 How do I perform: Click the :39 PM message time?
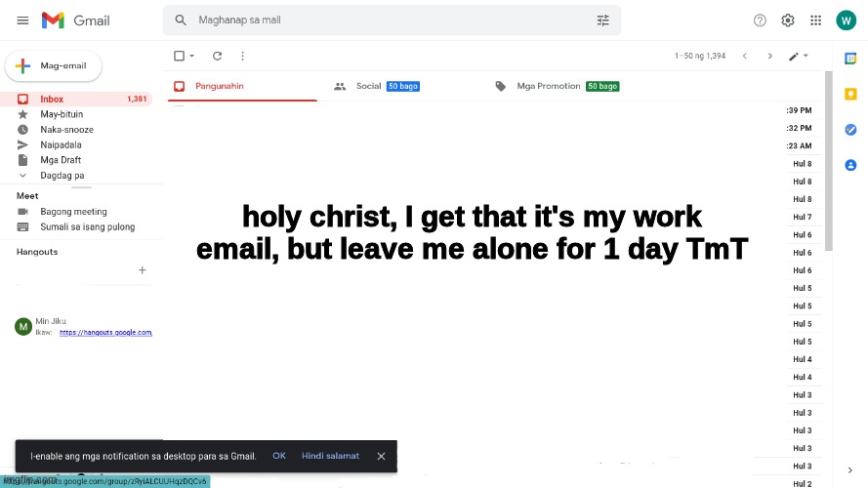[799, 110]
